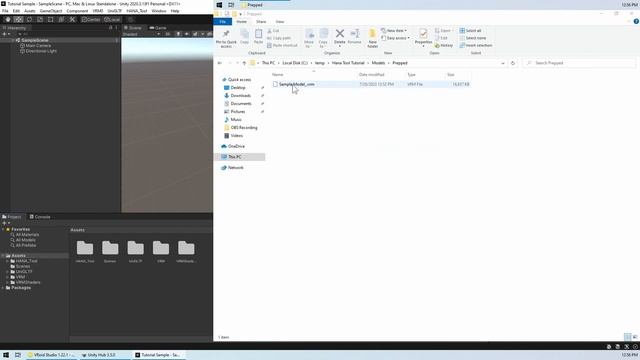Open the Share tab in Explorer
Viewport: 640px width, 360px height.
coord(261,22)
